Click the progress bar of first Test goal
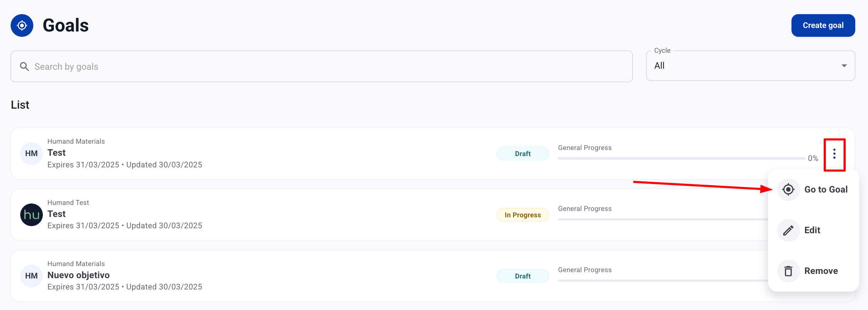The height and width of the screenshot is (310, 868). point(681,158)
